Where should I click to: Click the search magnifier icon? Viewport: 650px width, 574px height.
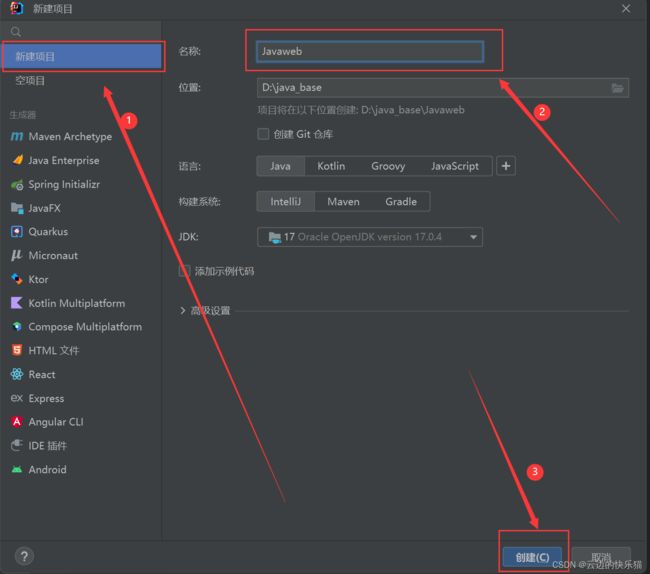coord(16,32)
